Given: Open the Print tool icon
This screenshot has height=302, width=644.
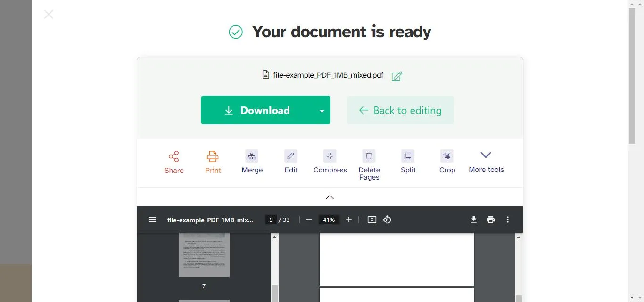Looking at the screenshot, I should tap(213, 162).
